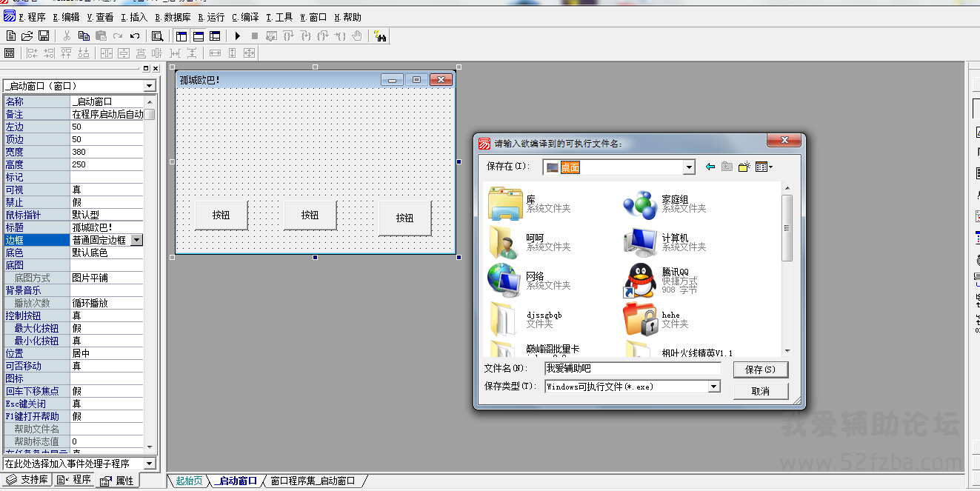Select the 家庭组 item in the file list
Viewport: 980px width, 491px height.
point(665,204)
